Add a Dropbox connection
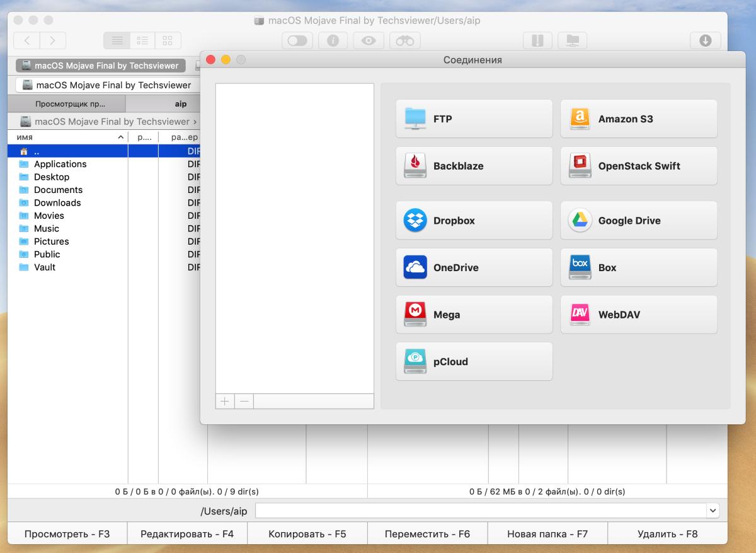Screen dimensions: 756x553 click(474, 221)
